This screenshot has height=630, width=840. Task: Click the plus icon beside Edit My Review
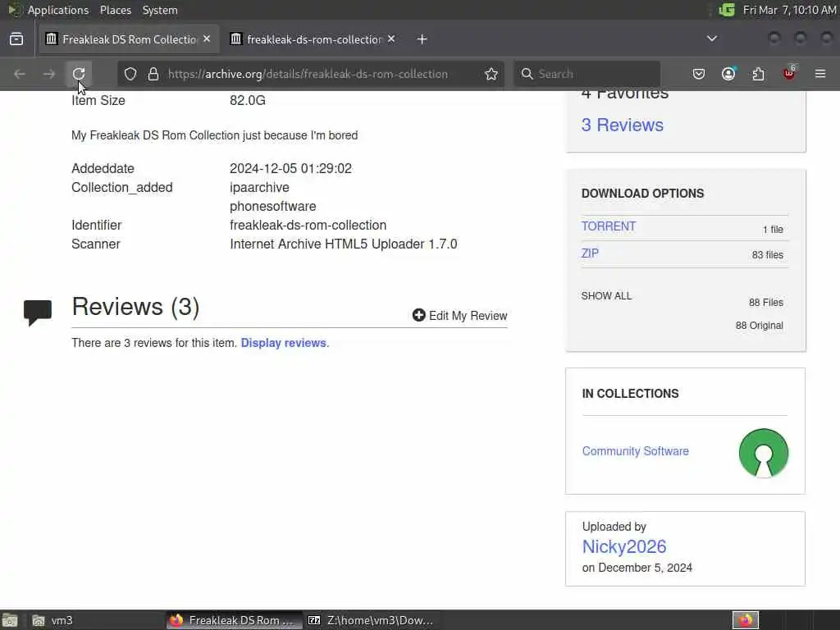(419, 315)
